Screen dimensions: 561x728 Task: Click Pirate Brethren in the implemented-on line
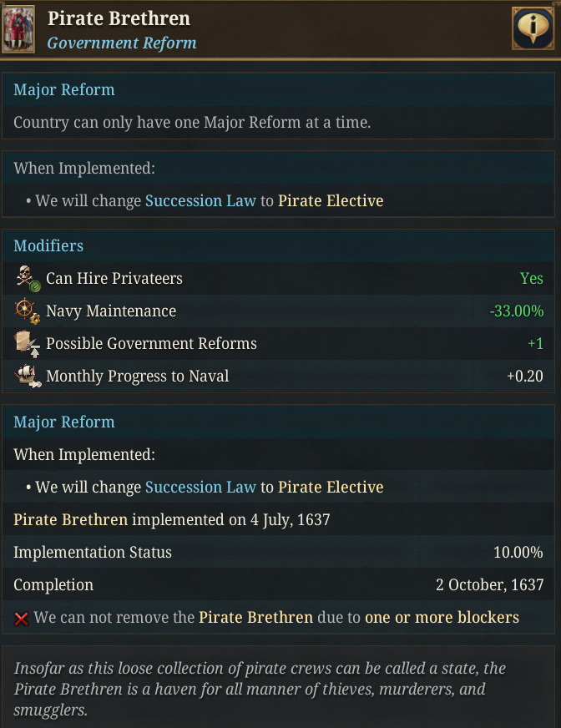pos(70,519)
